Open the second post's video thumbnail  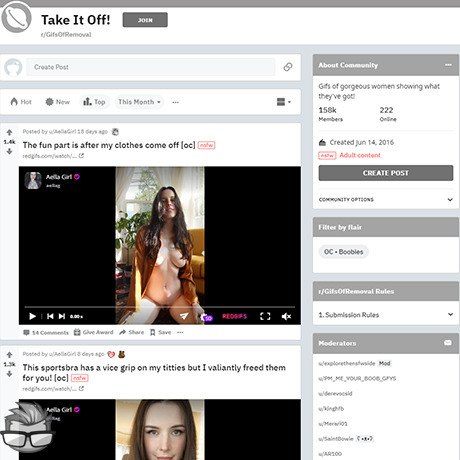tap(160, 429)
